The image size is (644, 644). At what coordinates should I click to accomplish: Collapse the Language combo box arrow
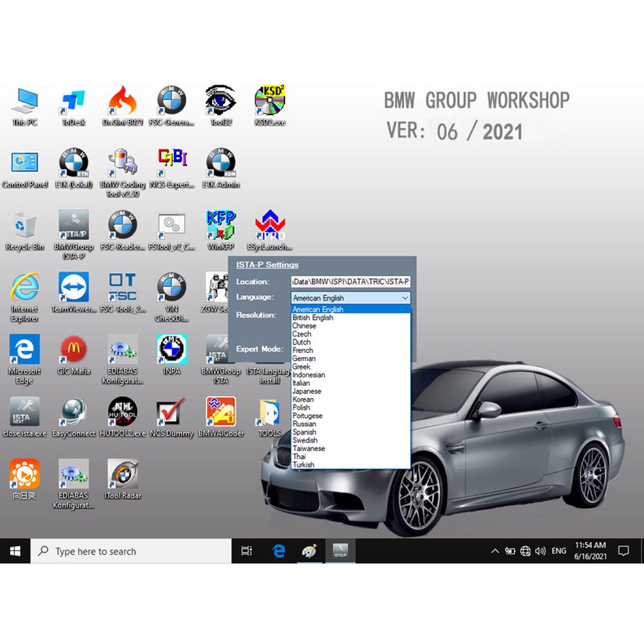405,298
